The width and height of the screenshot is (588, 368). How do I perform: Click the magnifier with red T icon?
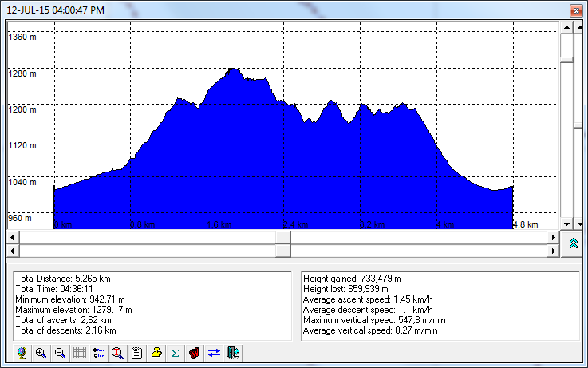coord(118,353)
